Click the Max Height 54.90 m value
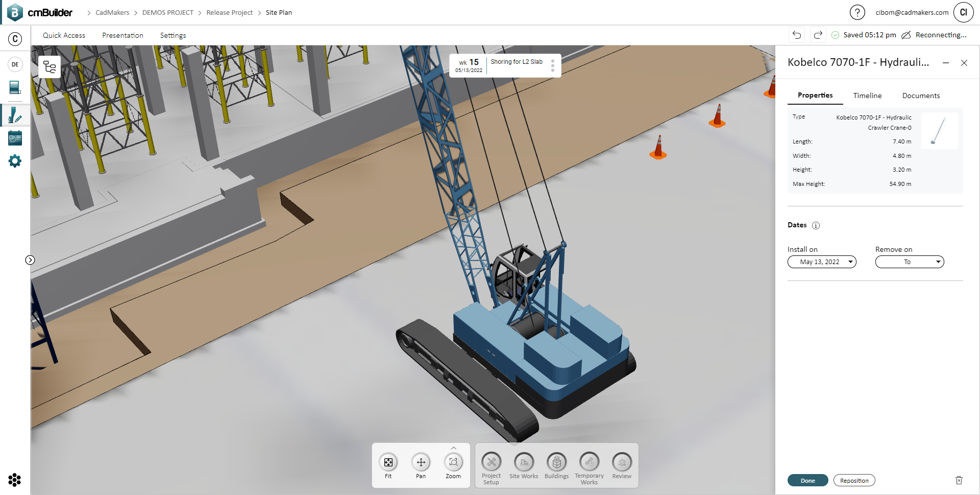This screenshot has width=980, height=495. click(900, 184)
